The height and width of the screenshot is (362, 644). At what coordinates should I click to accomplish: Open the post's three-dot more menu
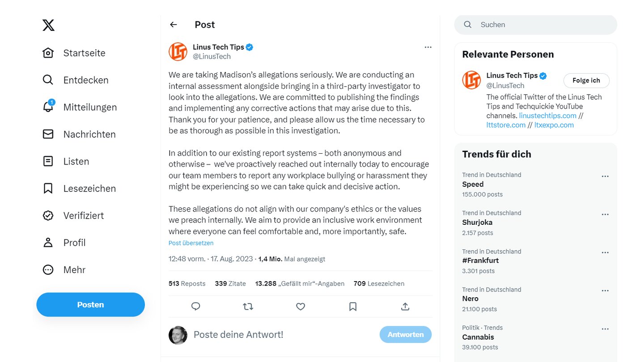[x=428, y=47]
